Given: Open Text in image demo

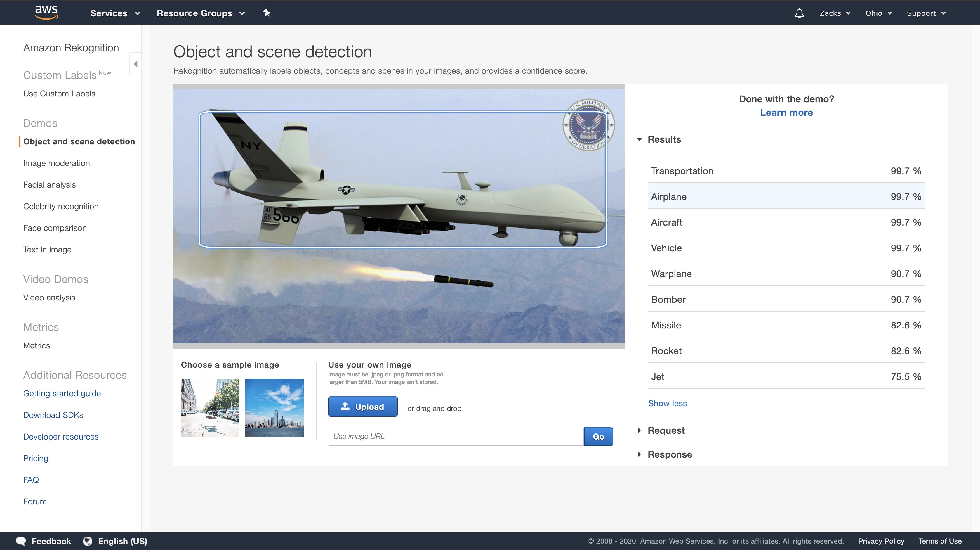Looking at the screenshot, I should pyautogui.click(x=47, y=250).
